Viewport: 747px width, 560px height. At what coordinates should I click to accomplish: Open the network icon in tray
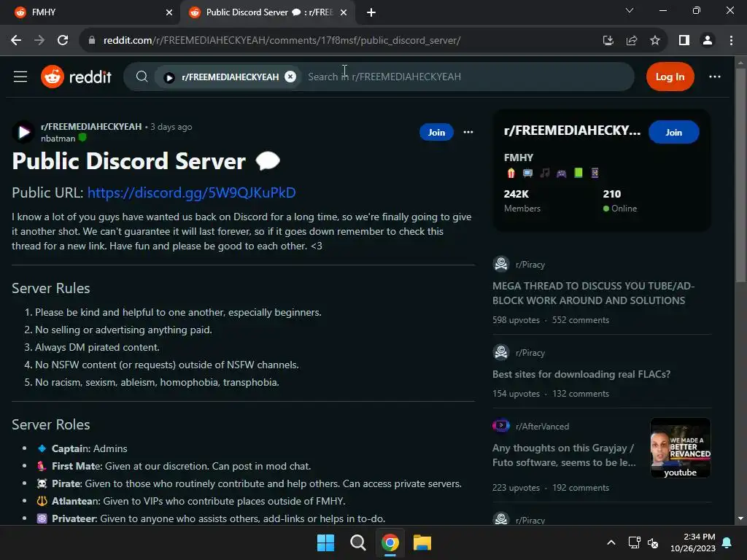pyautogui.click(x=634, y=542)
